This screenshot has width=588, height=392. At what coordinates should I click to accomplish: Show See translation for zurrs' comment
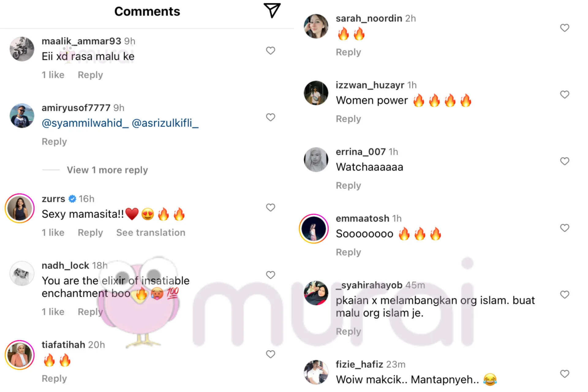click(x=151, y=232)
